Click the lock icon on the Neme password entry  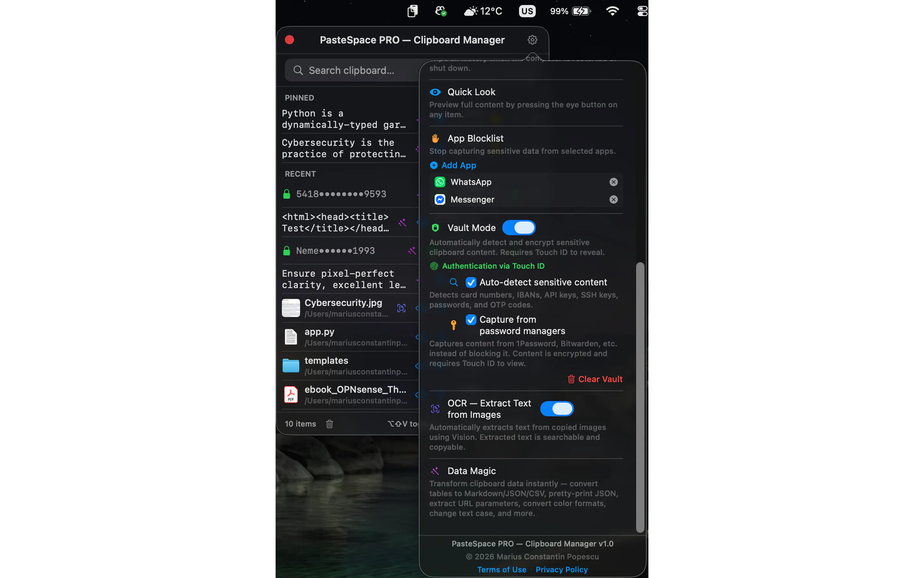(x=287, y=251)
